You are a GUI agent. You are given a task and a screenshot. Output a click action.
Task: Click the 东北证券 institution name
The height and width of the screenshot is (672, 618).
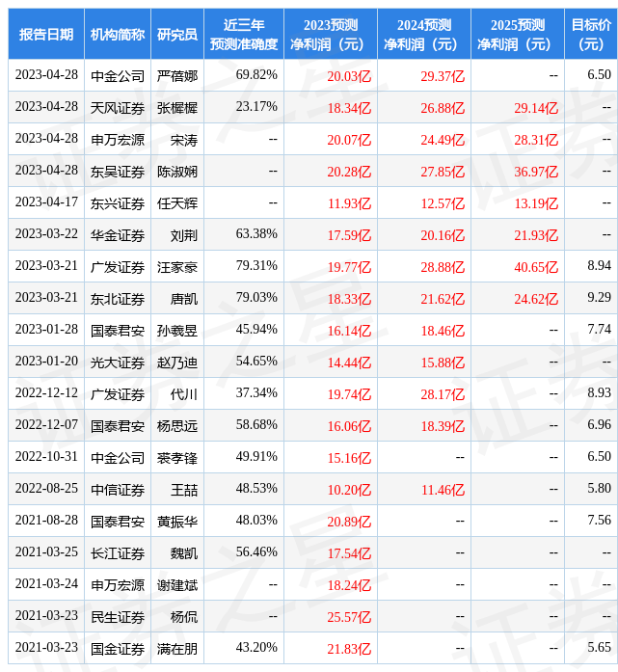pos(118,298)
